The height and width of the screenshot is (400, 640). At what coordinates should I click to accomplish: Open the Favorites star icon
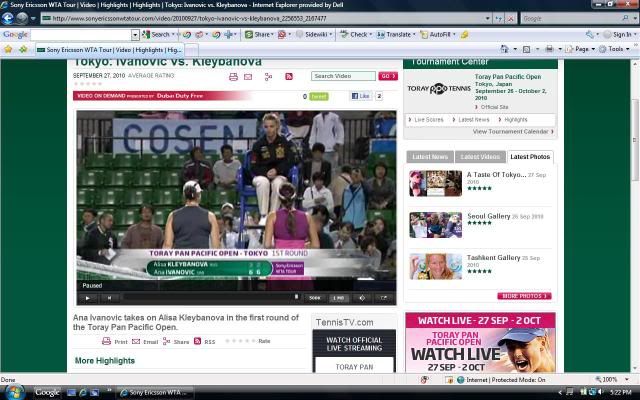pos(8,49)
